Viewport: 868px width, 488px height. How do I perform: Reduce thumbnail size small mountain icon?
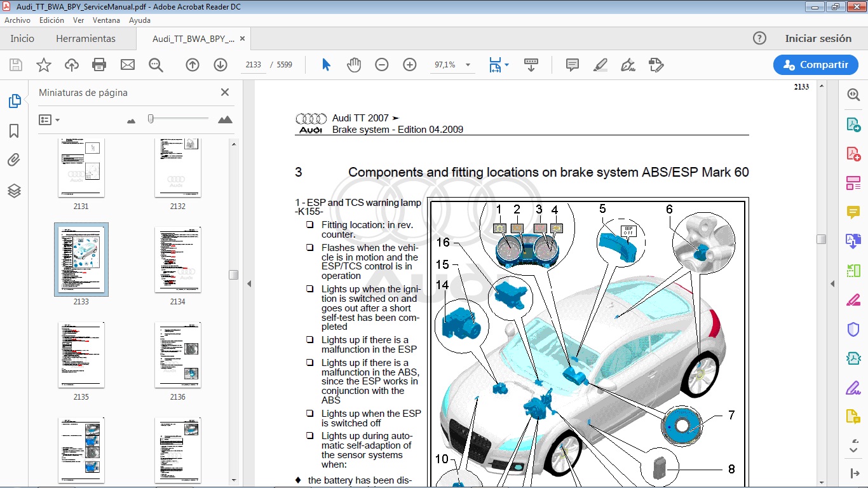tap(132, 120)
